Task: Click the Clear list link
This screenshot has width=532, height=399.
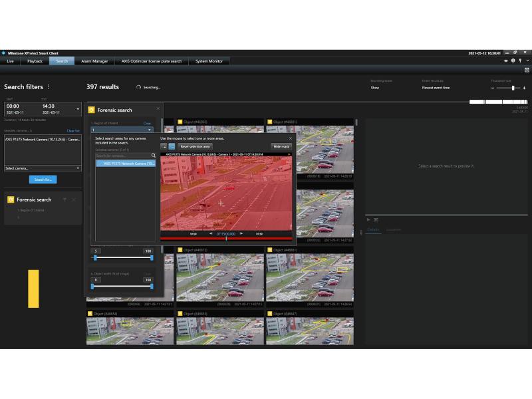Action: (73, 131)
